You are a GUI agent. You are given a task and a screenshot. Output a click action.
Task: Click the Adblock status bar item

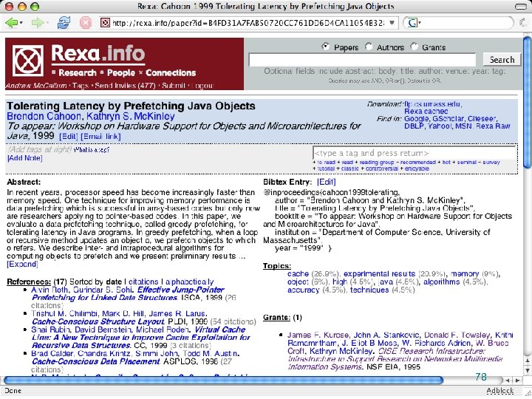(x=499, y=391)
